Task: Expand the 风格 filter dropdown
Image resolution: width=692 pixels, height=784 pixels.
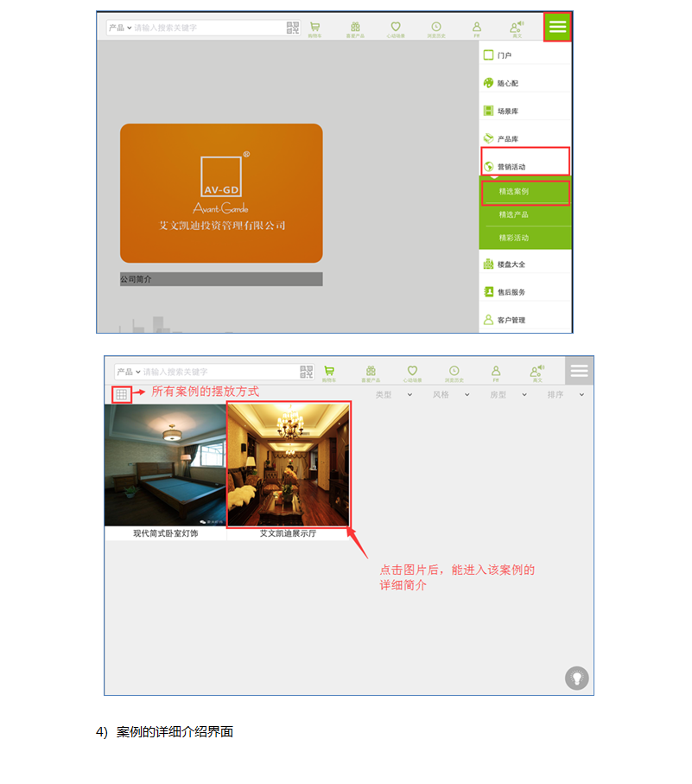Action: point(451,394)
